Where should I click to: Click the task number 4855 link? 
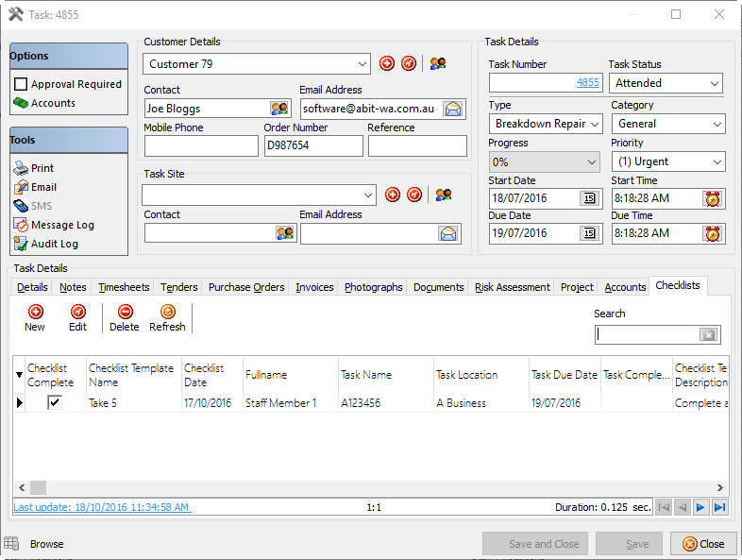point(587,83)
